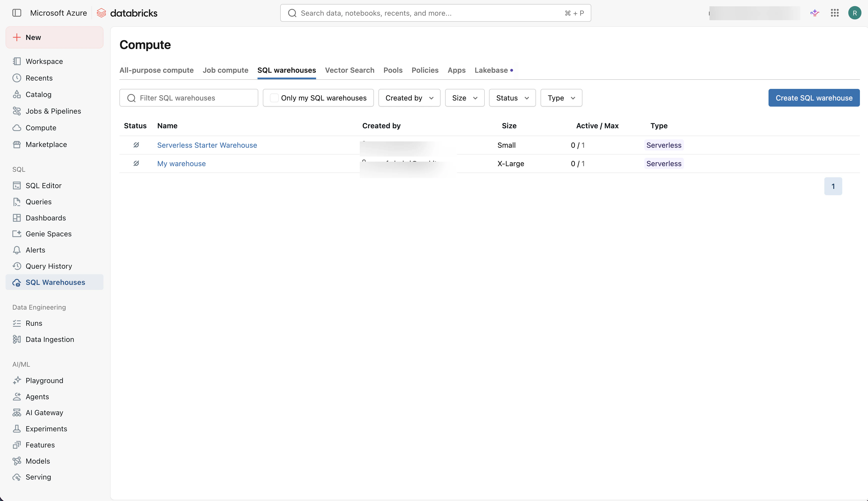868x501 pixels.
Task: Open Serverless Starter Warehouse link
Action: pyautogui.click(x=207, y=145)
